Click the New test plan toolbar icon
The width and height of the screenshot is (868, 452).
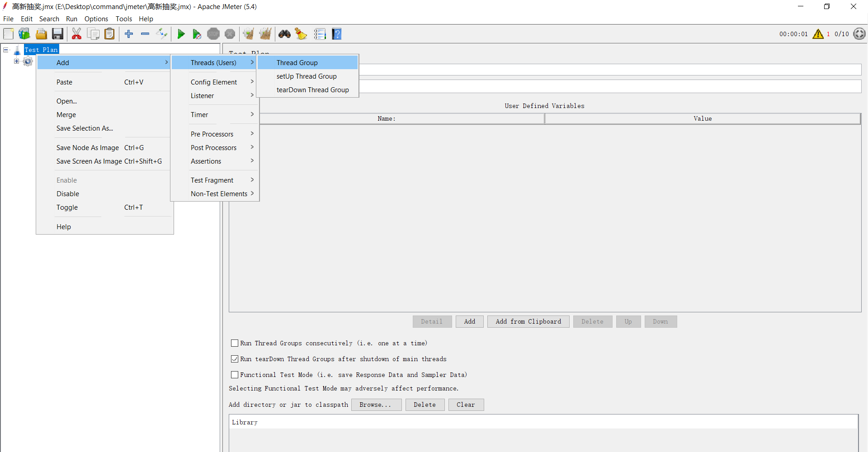click(9, 34)
